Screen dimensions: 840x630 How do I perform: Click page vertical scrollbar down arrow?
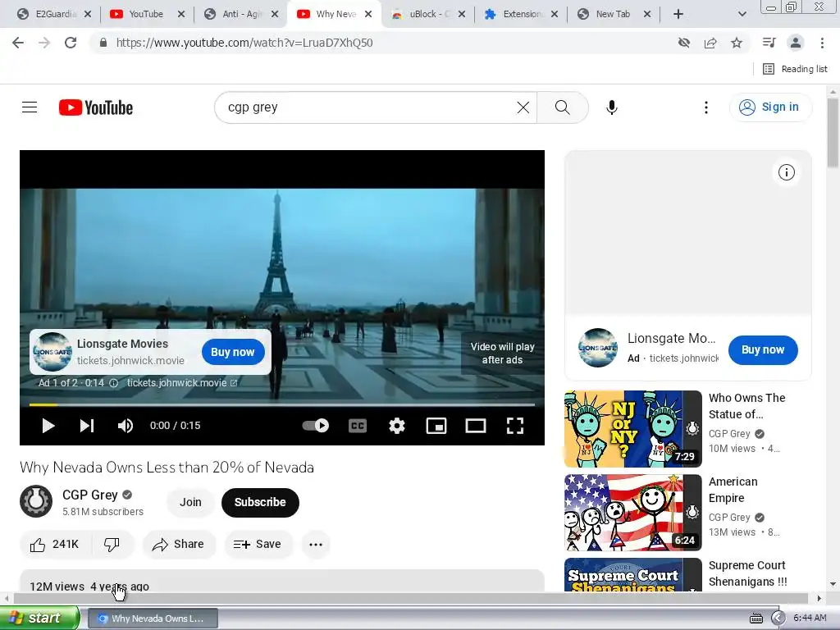pyautogui.click(x=833, y=583)
